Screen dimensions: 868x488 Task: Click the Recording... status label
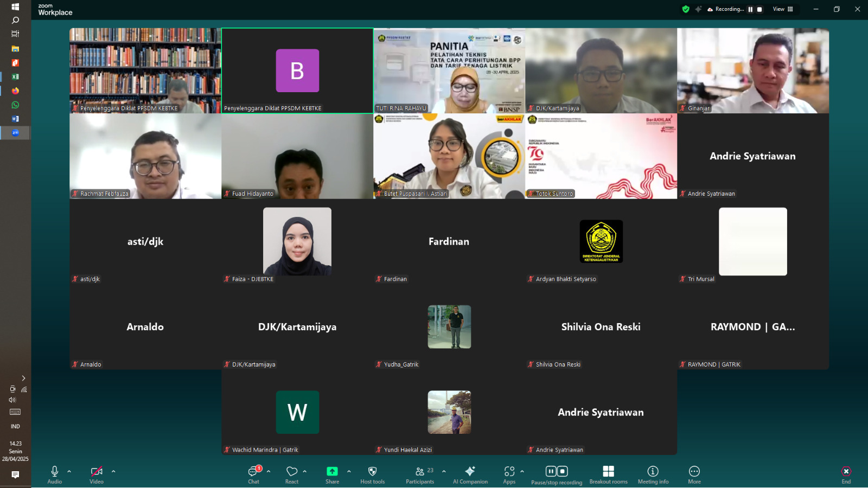tap(730, 9)
